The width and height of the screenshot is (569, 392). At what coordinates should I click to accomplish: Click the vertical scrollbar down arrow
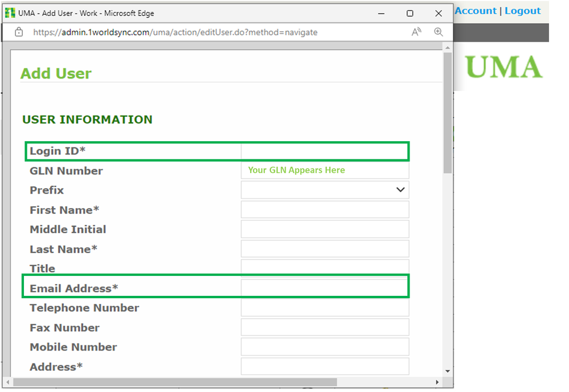tap(448, 370)
